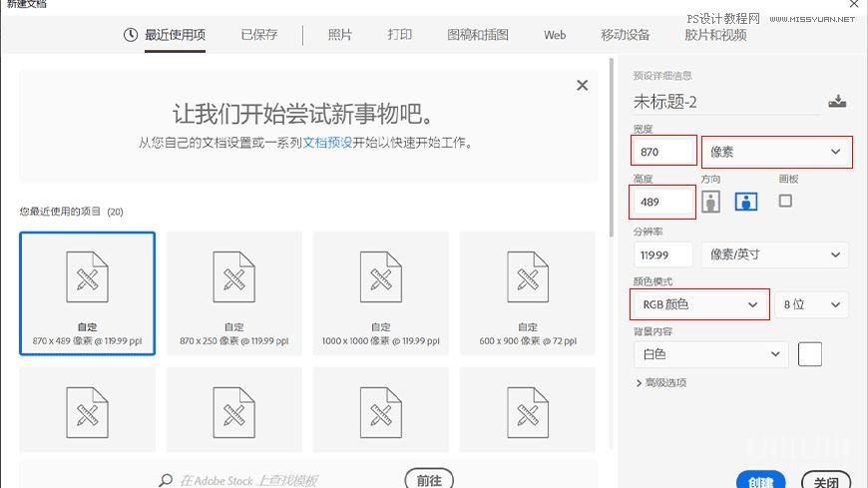Switch to the 已保存 tab
This screenshot has width=868, height=488.
click(259, 35)
